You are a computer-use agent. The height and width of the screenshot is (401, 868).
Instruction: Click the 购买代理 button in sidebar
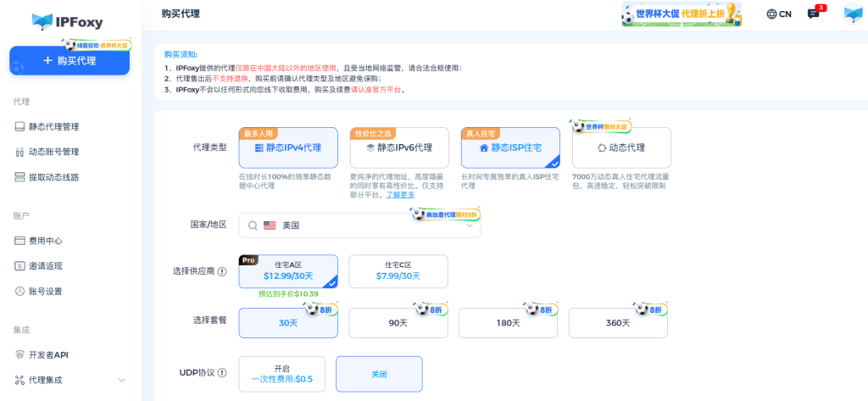(x=70, y=61)
